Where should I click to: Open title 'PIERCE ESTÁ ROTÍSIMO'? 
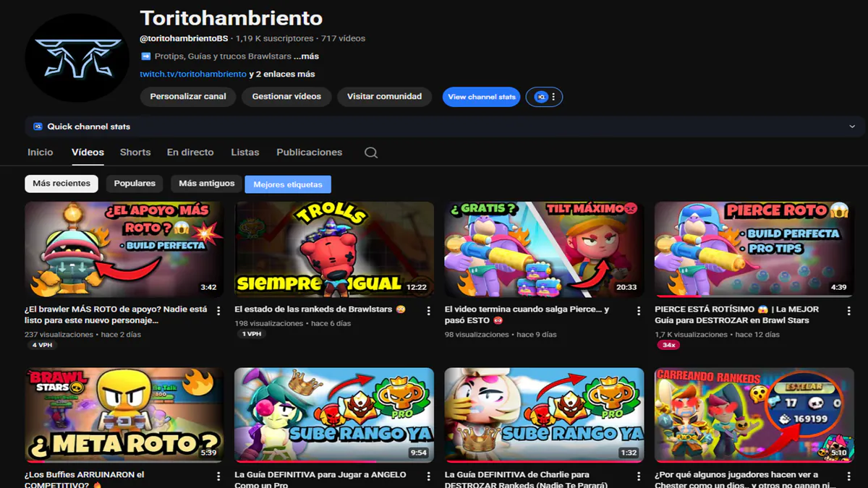point(736,314)
